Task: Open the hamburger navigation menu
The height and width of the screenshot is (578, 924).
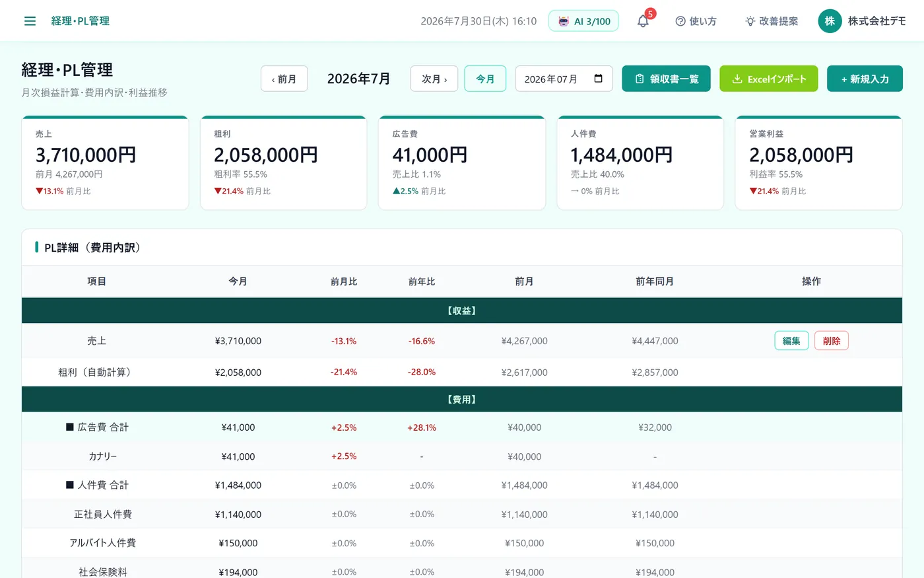Action: point(30,21)
